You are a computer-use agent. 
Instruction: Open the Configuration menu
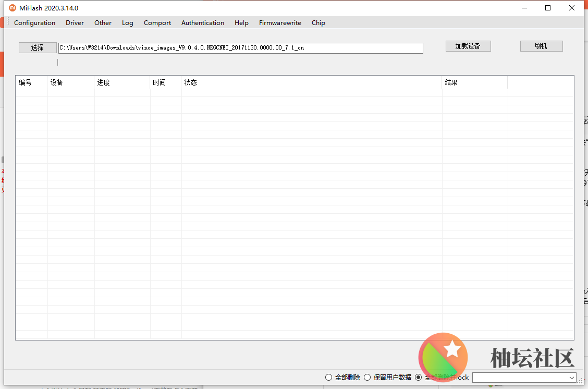click(x=34, y=23)
